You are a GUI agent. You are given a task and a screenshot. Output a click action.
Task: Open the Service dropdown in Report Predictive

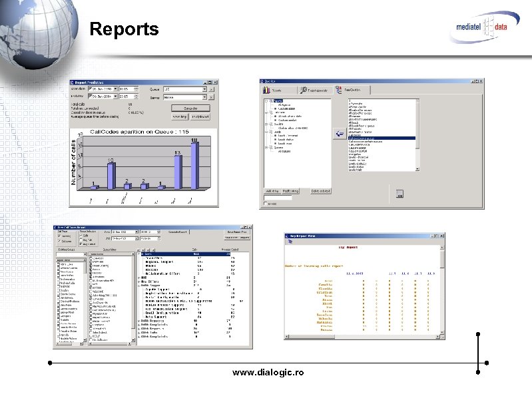click(204, 97)
